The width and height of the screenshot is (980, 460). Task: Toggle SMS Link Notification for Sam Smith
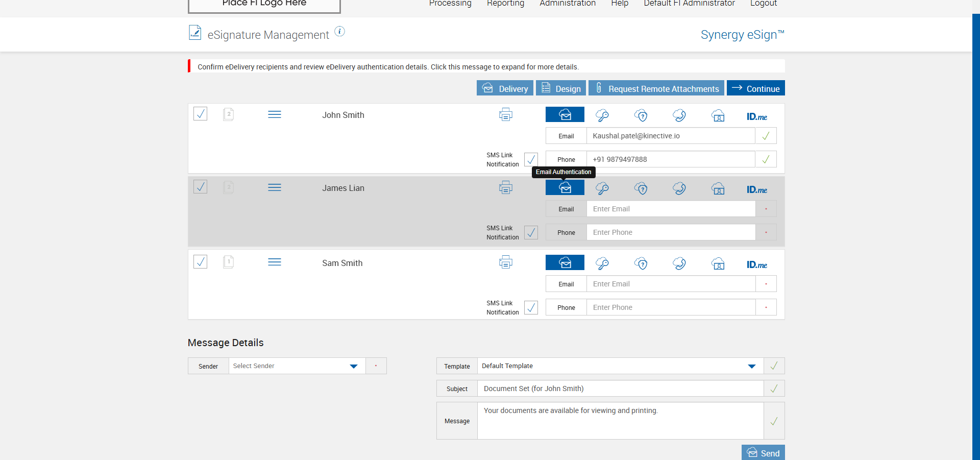pyautogui.click(x=531, y=307)
